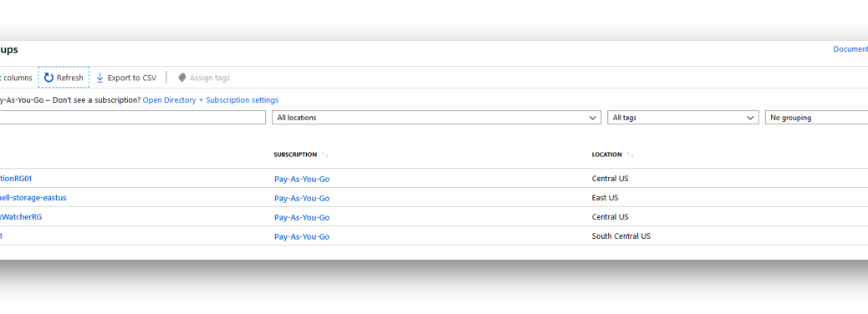Sort by the SUBSCRIPTION column header

pyautogui.click(x=295, y=154)
